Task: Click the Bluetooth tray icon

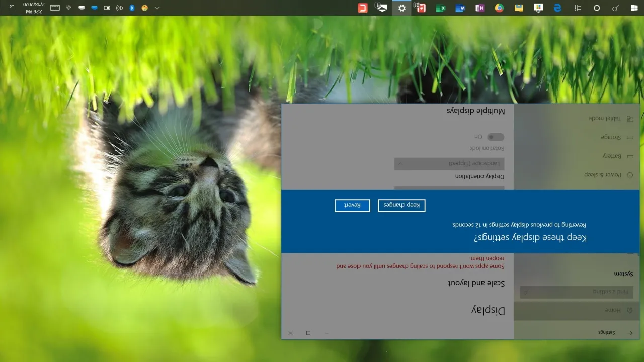Action: (x=132, y=8)
